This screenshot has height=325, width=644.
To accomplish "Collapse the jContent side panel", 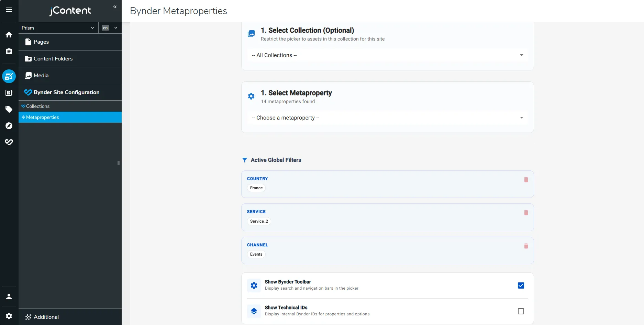I will (115, 7).
